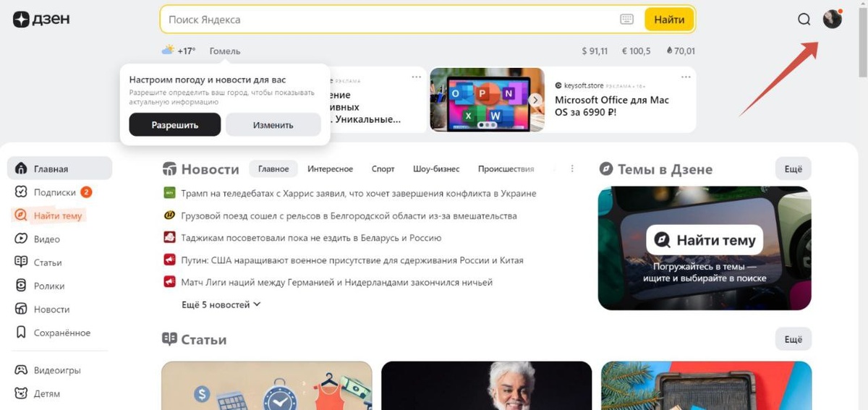This screenshot has height=410, width=868.
Task: Open news 'Таджикам посоветовали пока не ездить'
Action: coord(311,237)
